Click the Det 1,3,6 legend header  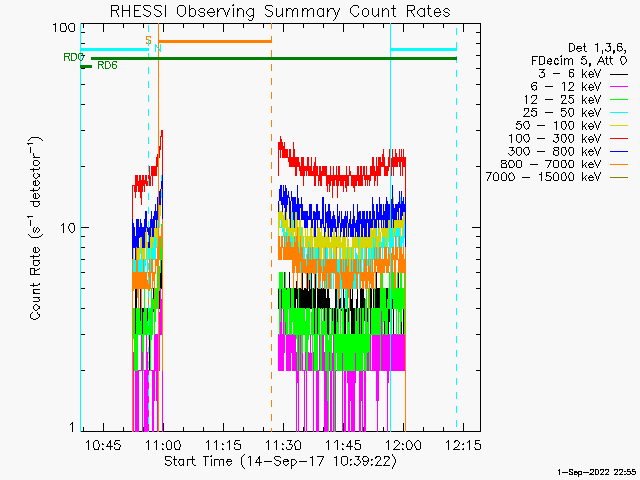[x=598, y=48]
